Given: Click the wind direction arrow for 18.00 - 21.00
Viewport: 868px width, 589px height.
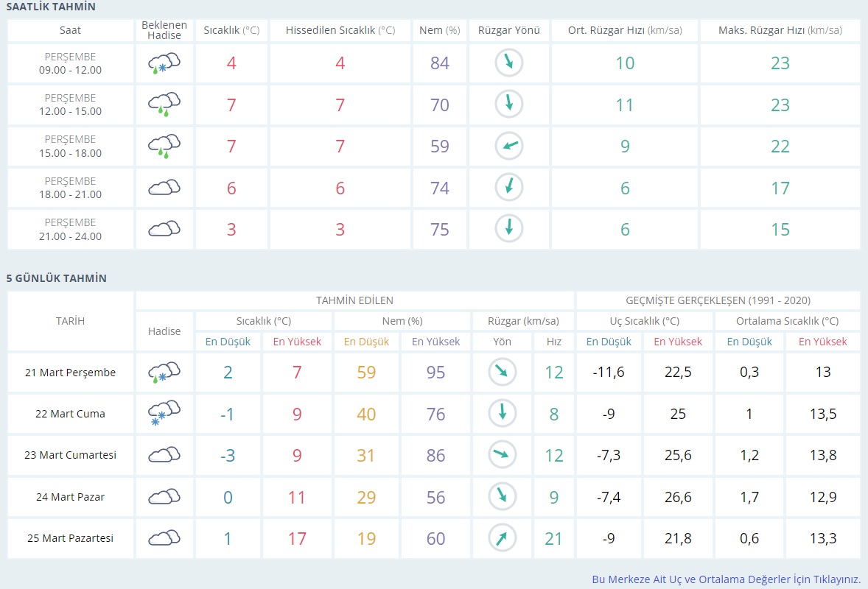Looking at the screenshot, I should click(x=508, y=188).
